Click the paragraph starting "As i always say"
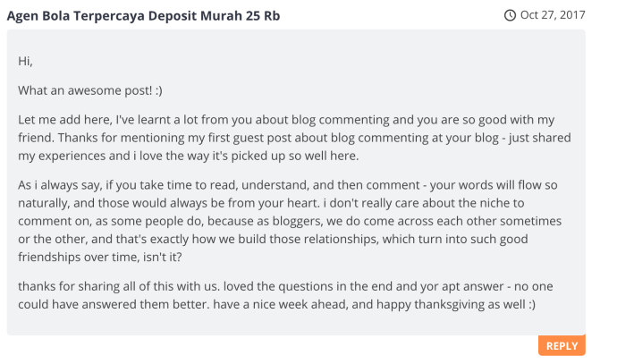 coord(290,221)
